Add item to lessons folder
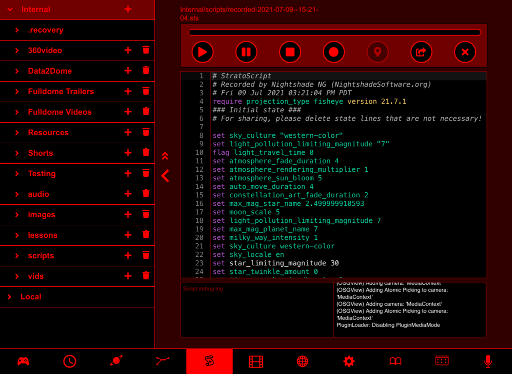 tap(128, 235)
